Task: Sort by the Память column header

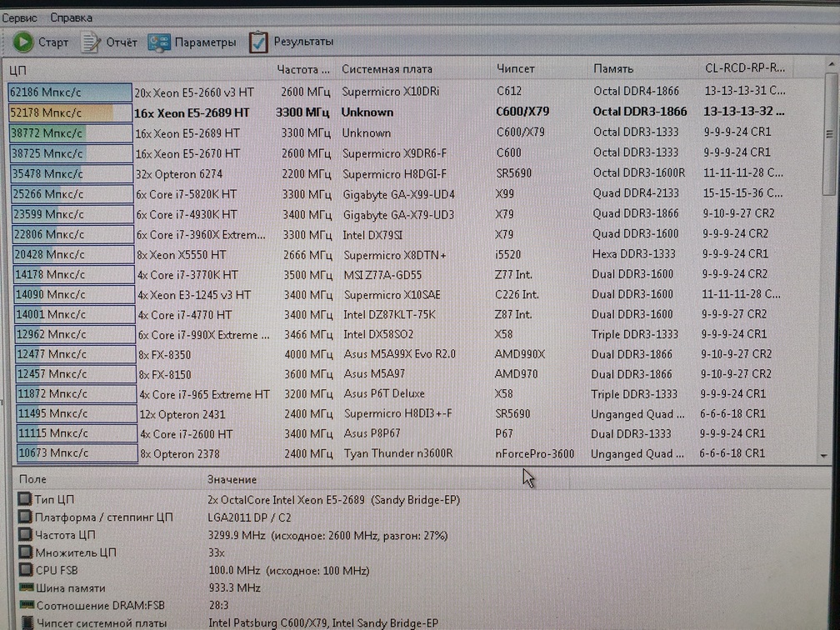Action: (613, 68)
